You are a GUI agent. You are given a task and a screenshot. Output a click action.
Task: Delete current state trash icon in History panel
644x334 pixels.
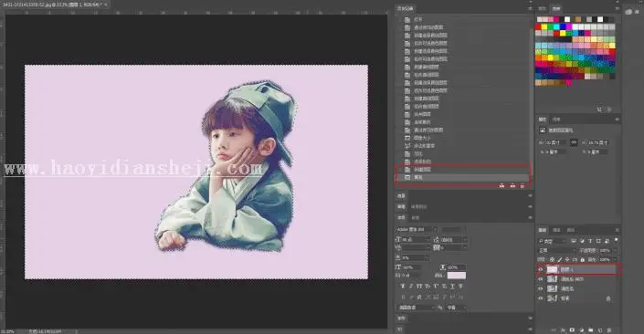pos(523,186)
